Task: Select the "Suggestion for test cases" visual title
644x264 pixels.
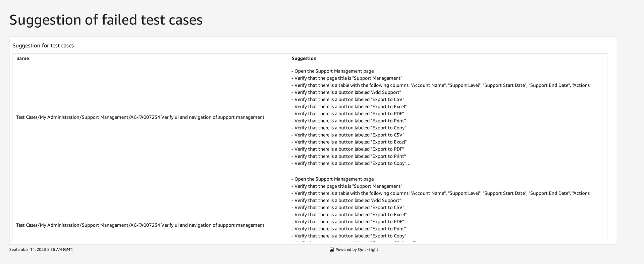Action: click(x=43, y=46)
